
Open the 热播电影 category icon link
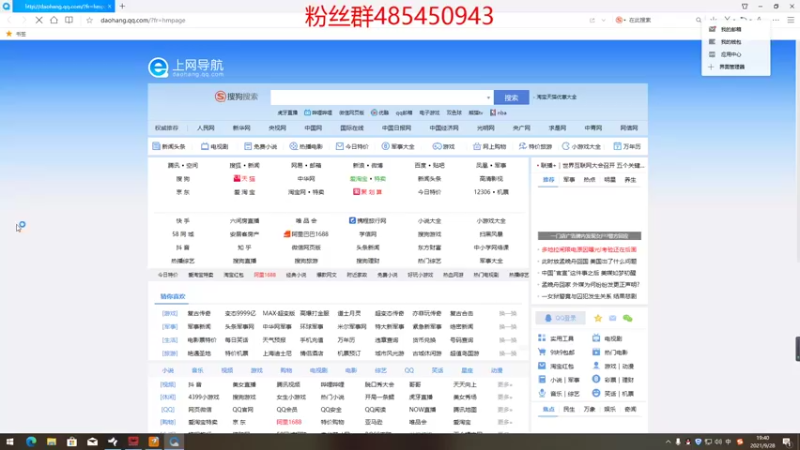(x=306, y=146)
